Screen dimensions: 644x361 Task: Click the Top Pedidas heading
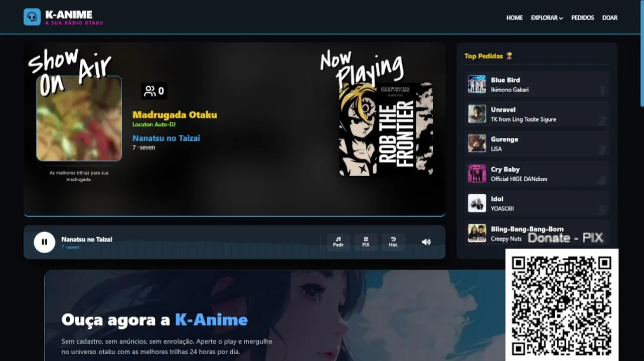[485, 56]
